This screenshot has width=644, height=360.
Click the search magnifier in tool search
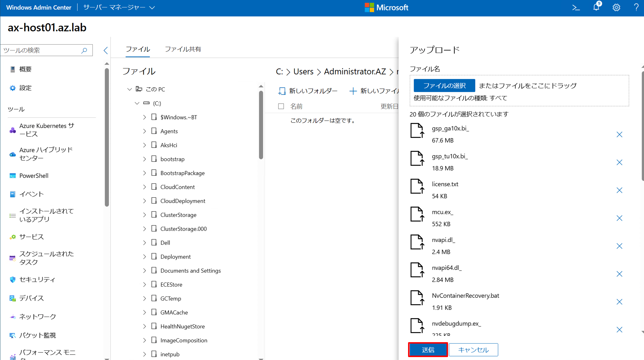[84, 50]
